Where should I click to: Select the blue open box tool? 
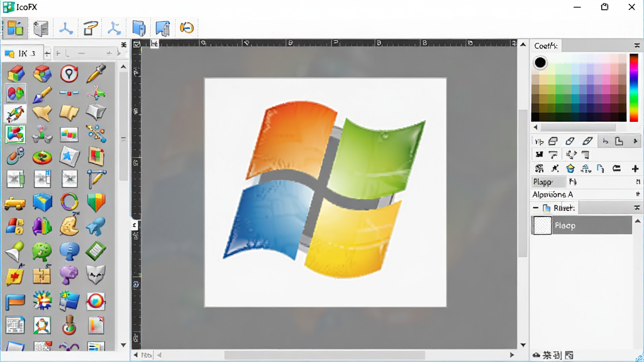tap(42, 202)
